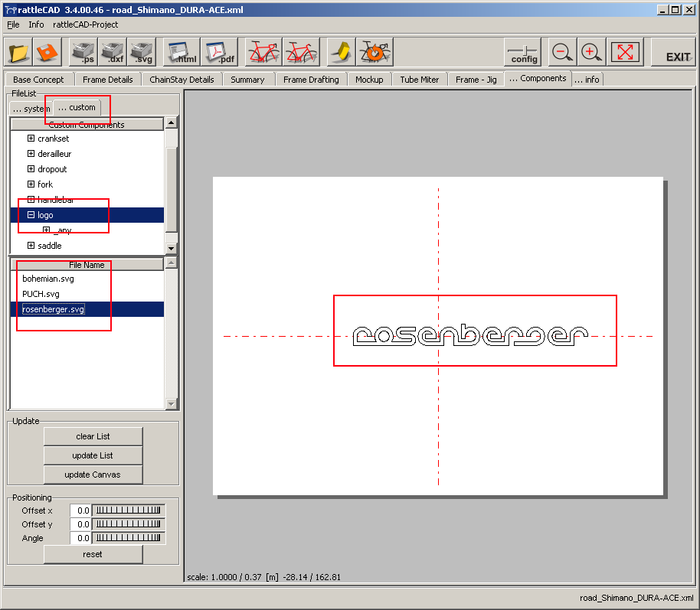
Task: Expand the saddle tree node
Action: click(31, 246)
